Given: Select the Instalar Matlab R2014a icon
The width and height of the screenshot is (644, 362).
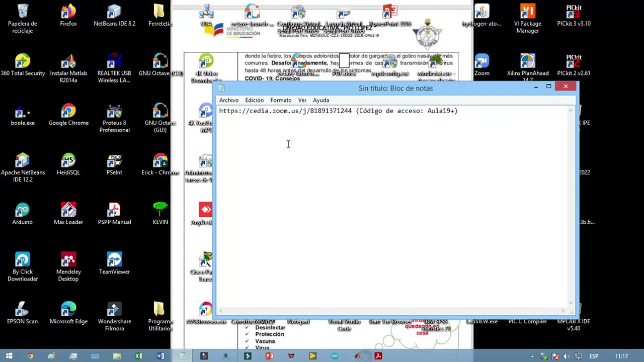Looking at the screenshot, I should coord(68,68).
